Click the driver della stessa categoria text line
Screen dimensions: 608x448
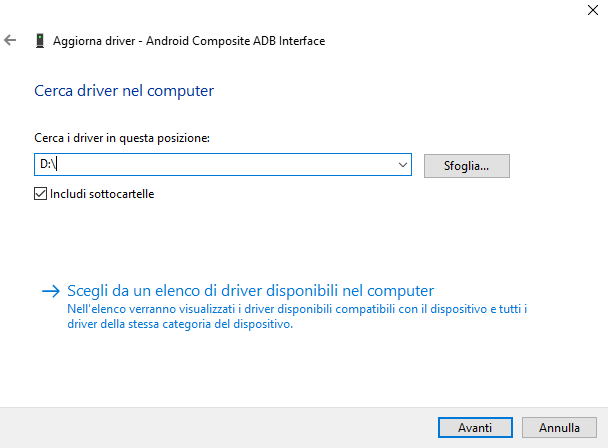[x=180, y=324]
